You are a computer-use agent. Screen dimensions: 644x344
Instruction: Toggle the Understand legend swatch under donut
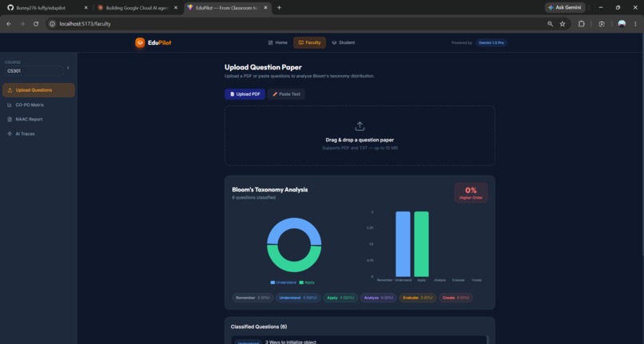point(272,283)
